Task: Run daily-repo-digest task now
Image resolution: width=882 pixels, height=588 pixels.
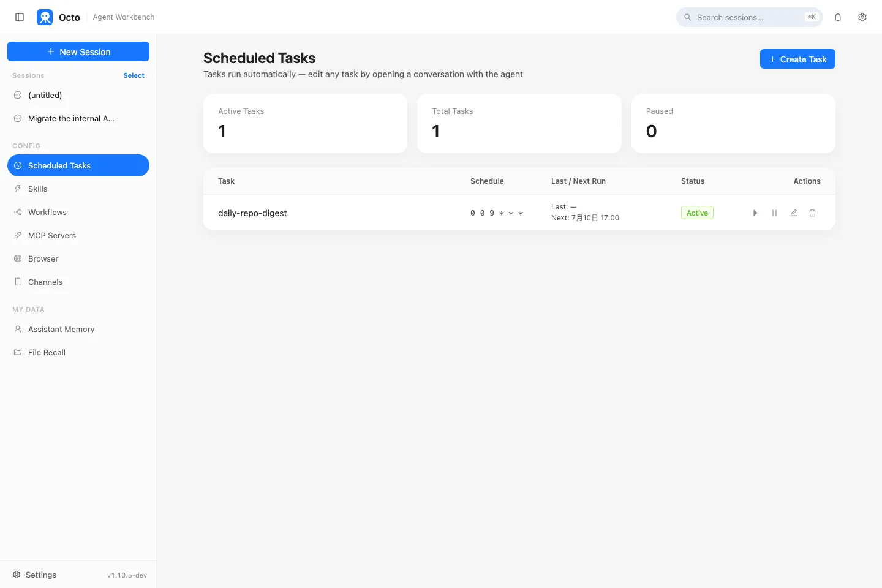Action: coord(755,213)
